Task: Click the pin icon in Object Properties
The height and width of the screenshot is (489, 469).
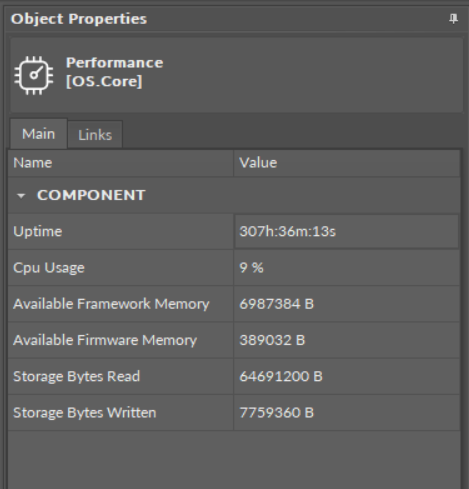Action: pos(453,19)
